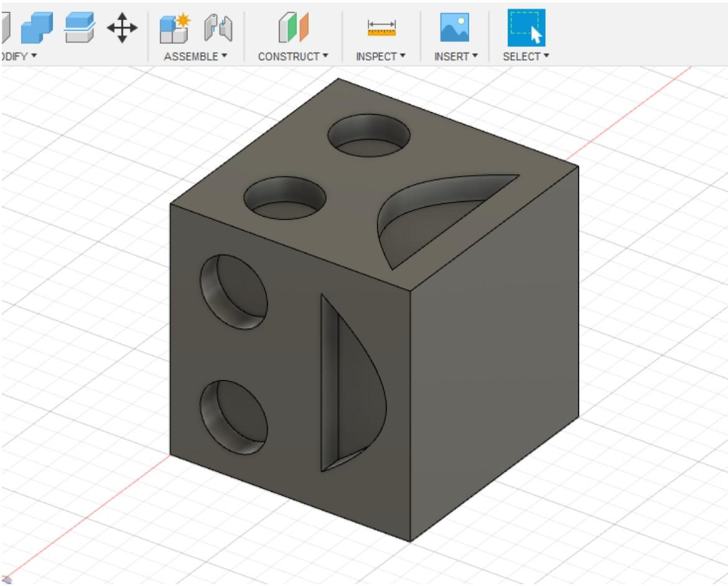
Task: Select the Combine tool with blue stepped blocks
Action: click(37, 27)
